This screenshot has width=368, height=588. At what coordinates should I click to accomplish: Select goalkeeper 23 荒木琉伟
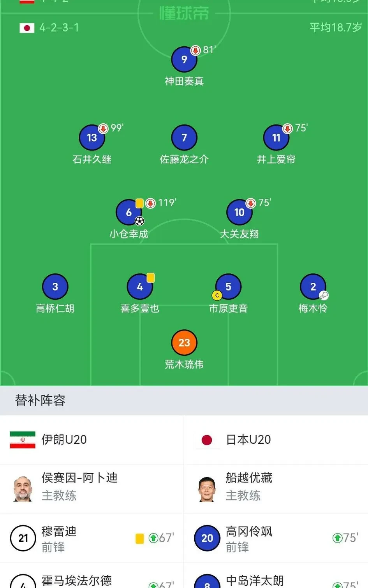[184, 343]
